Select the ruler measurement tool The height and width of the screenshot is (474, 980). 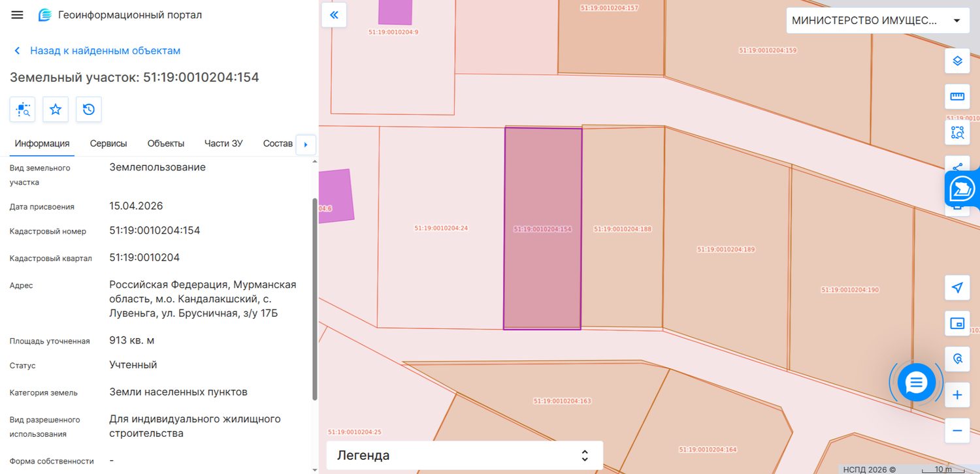tap(957, 97)
